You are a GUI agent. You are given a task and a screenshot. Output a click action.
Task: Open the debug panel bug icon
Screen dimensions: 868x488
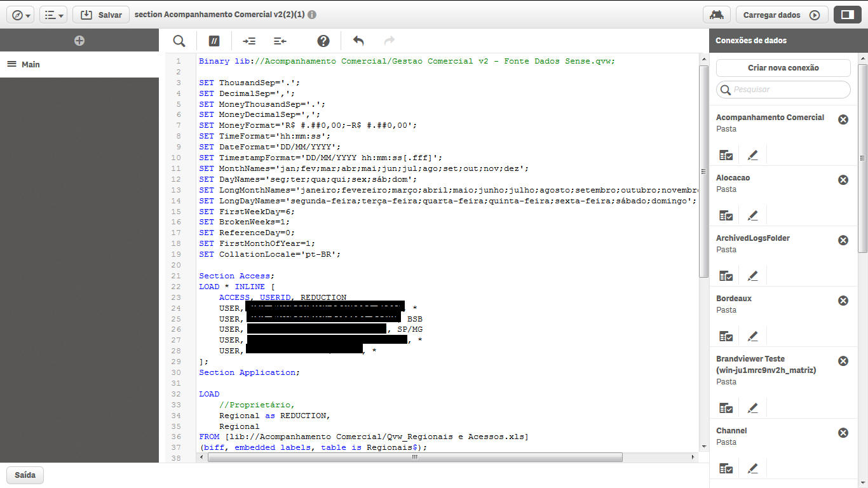click(x=717, y=15)
